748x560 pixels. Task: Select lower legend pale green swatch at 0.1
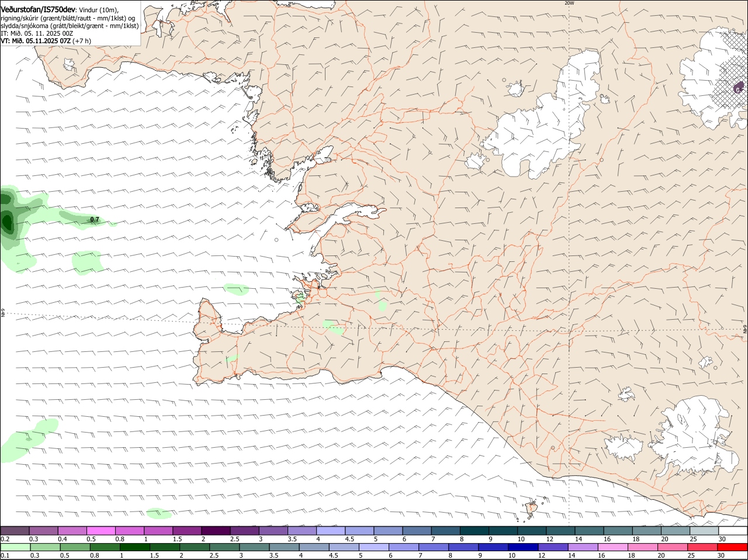click(x=15, y=547)
